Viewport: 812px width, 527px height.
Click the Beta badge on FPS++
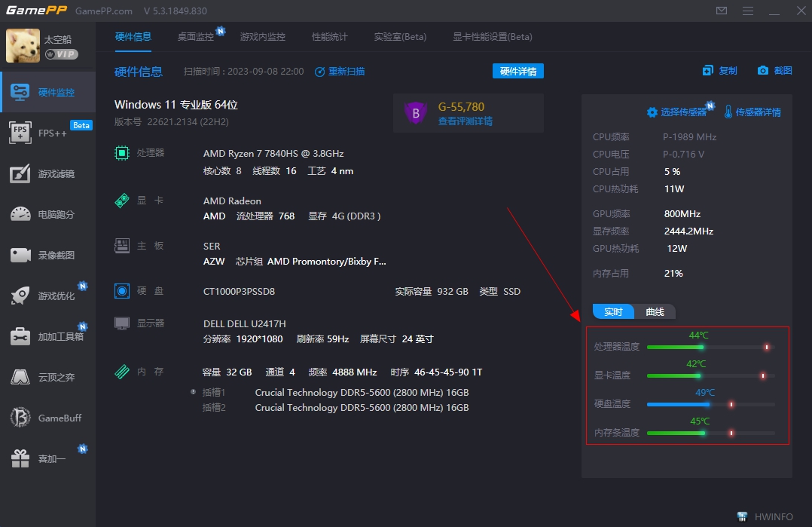[81, 125]
